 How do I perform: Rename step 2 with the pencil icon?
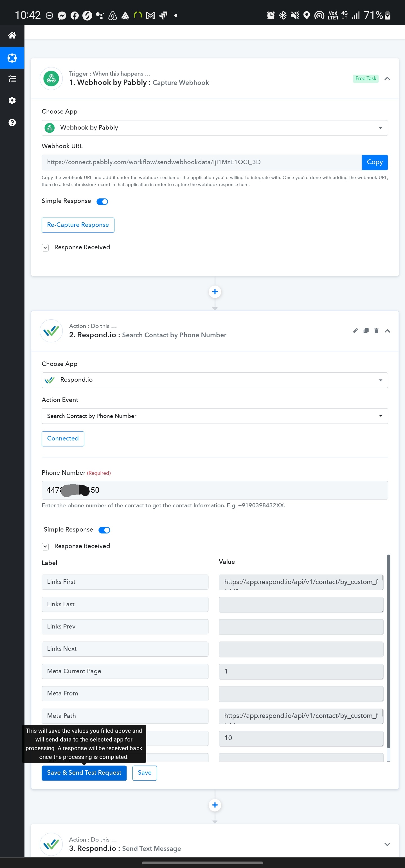pos(355,331)
